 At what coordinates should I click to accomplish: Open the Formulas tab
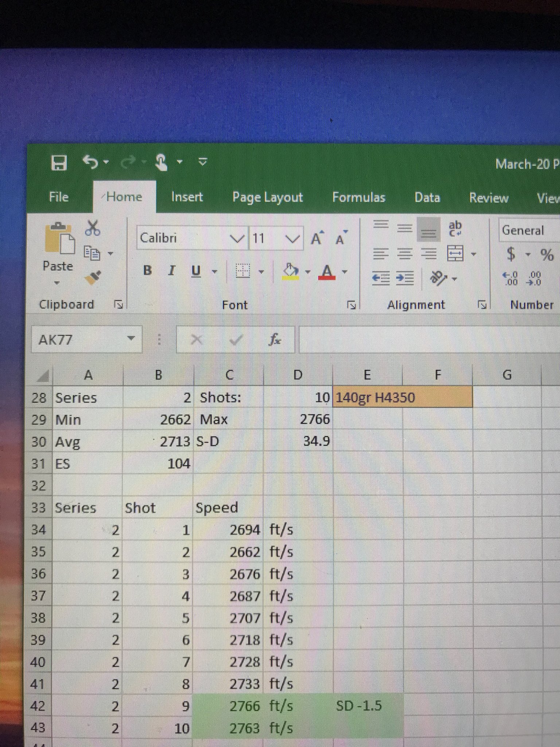pos(359,197)
